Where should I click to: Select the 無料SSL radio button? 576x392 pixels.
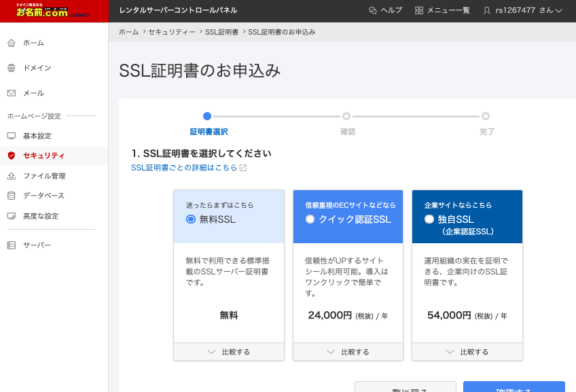[191, 219]
